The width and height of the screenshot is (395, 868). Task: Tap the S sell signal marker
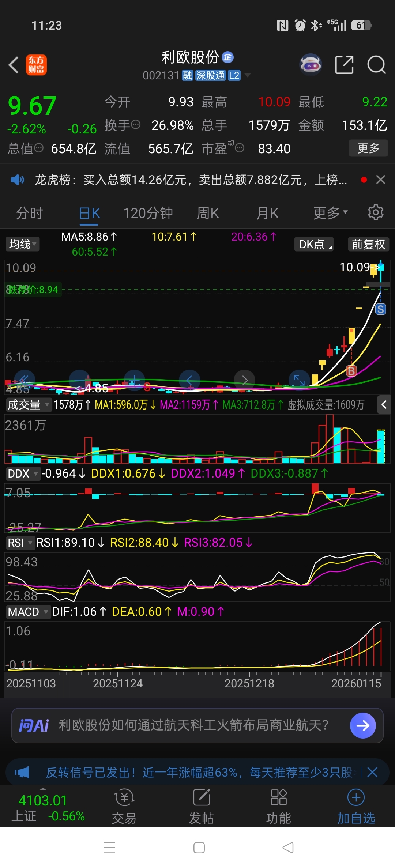point(380,309)
